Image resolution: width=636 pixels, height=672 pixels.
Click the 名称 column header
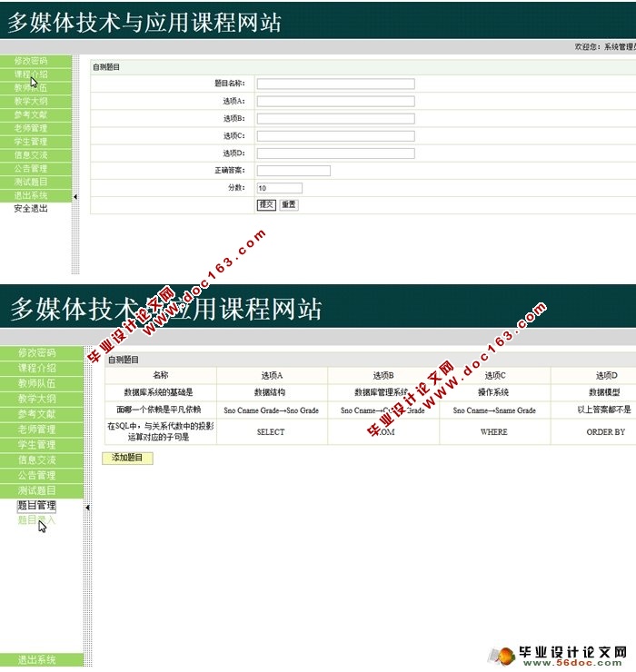click(x=161, y=375)
